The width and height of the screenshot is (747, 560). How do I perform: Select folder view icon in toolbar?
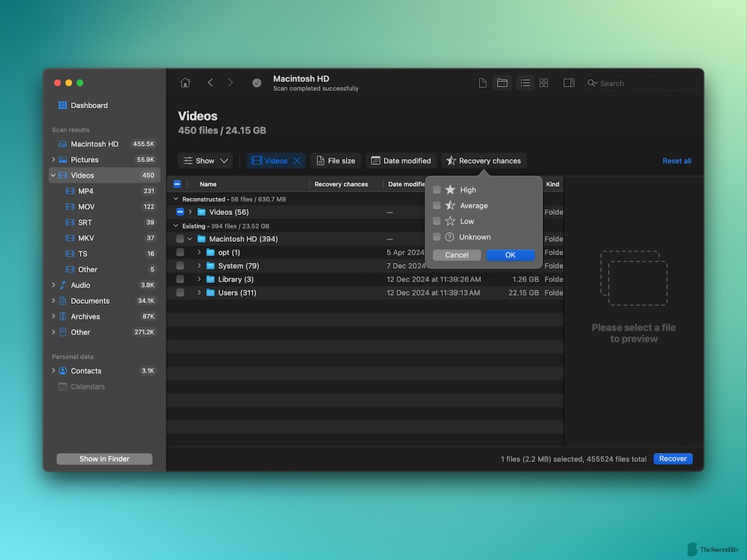click(x=502, y=83)
